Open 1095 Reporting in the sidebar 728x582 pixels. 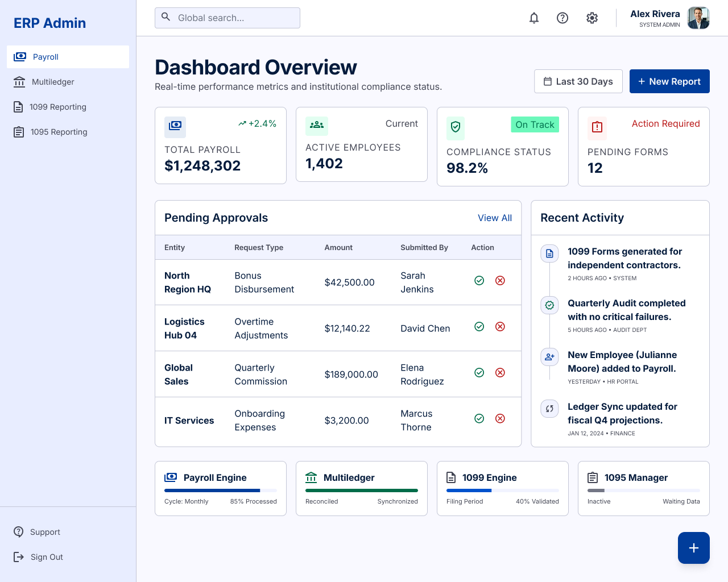coord(68,132)
